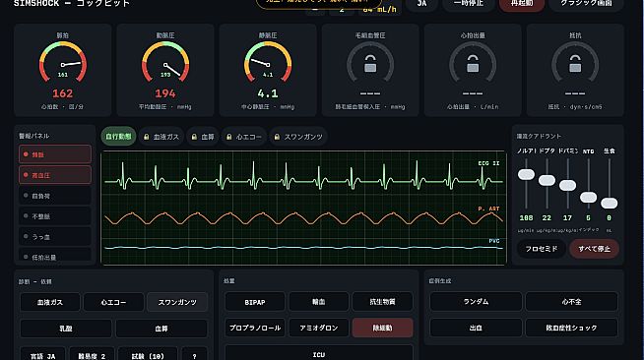Image resolution: width=644 pixels, height=360 pixels.
Task: Give プロプラノロール
Action: coord(255,328)
